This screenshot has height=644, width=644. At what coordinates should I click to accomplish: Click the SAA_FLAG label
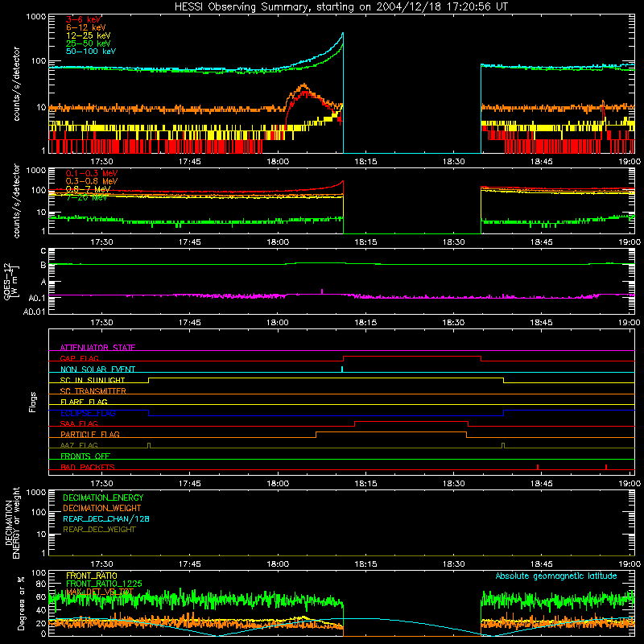pos(79,423)
